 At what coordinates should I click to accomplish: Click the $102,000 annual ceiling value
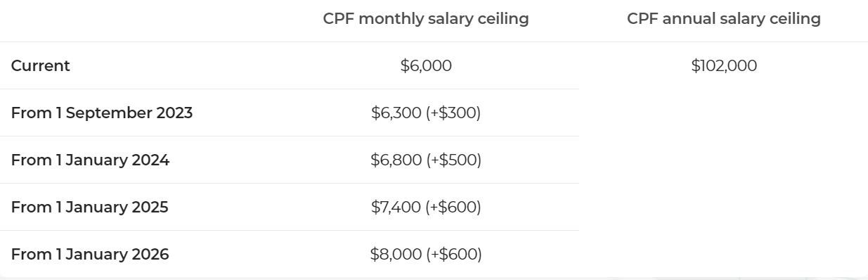coord(724,66)
